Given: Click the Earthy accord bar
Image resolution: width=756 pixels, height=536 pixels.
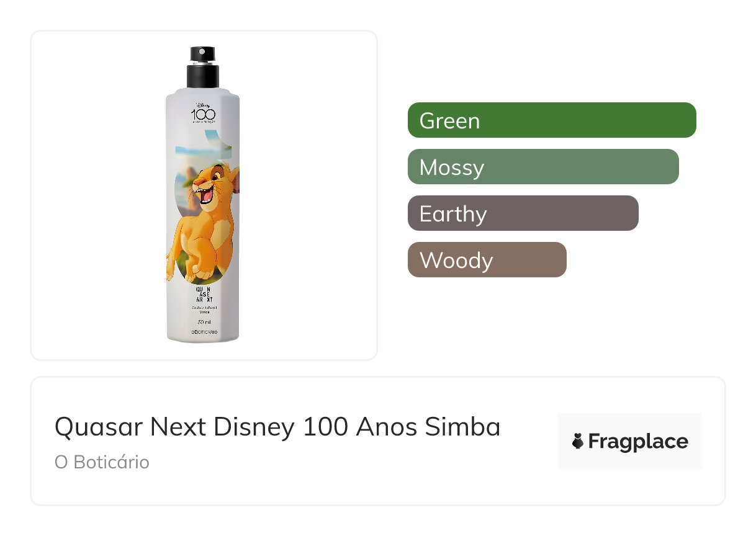Looking at the screenshot, I should [523, 213].
